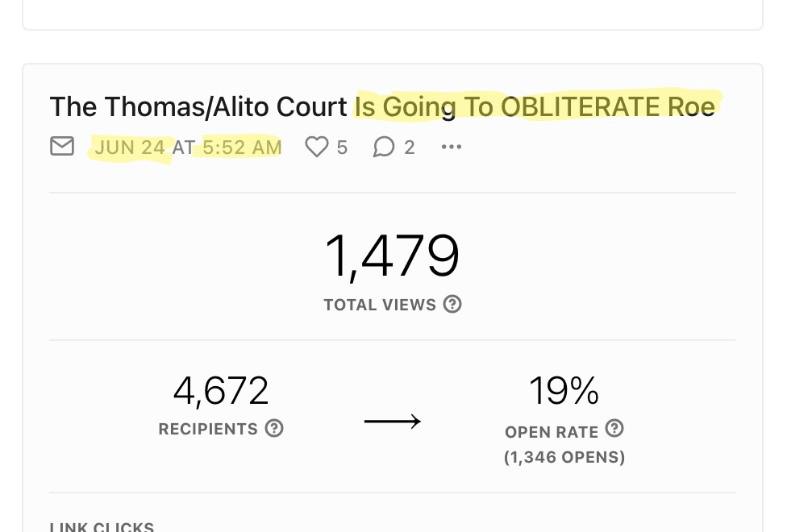Select the 4,672 recipients figure

pyautogui.click(x=221, y=392)
